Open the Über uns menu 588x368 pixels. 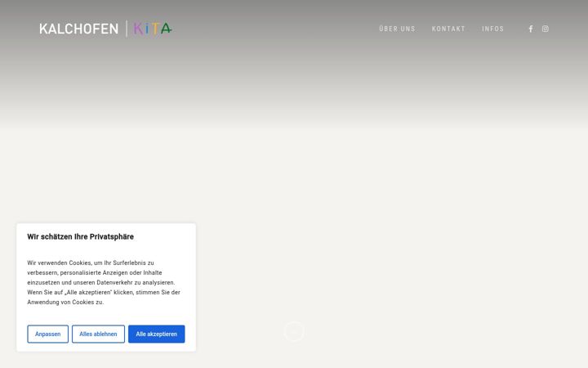pyautogui.click(x=397, y=29)
